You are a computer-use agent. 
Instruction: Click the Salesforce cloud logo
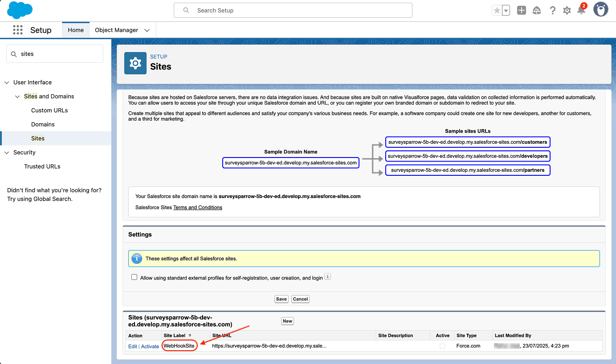pyautogui.click(x=20, y=10)
